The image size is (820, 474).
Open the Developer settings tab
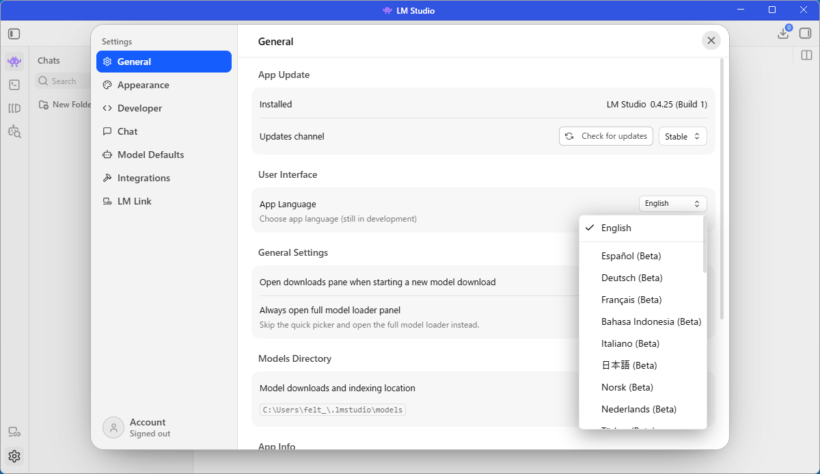[x=164, y=108]
